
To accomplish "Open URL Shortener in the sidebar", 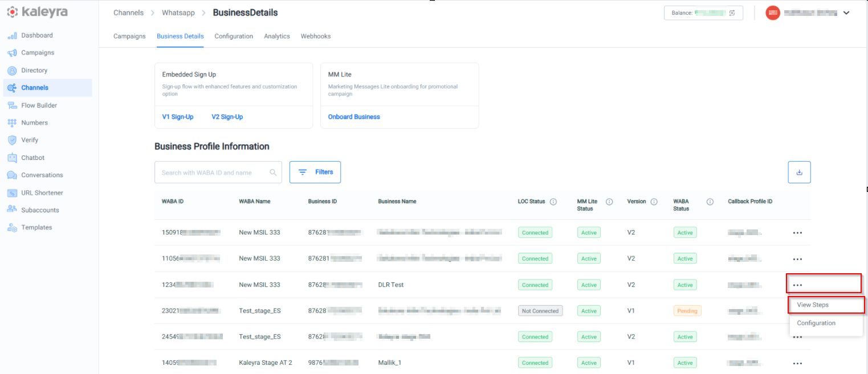I will coord(42,192).
